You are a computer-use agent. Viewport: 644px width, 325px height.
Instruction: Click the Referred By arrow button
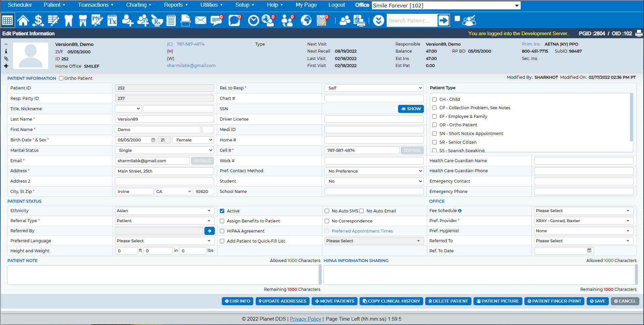click(x=209, y=231)
